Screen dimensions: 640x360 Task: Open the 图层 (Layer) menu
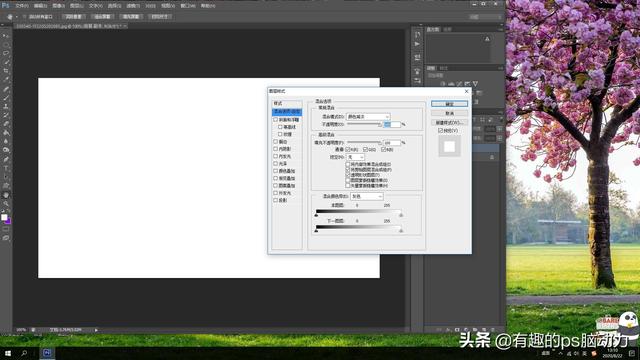(77, 6)
